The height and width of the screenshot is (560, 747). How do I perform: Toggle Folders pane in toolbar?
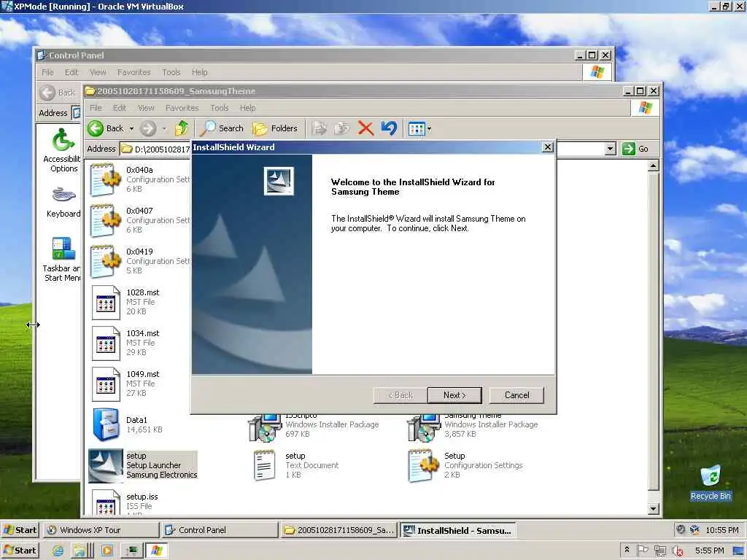point(275,128)
